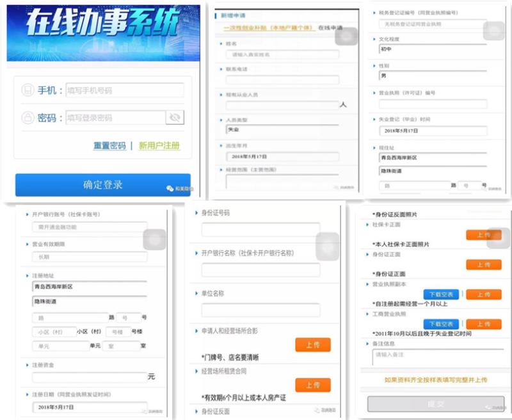Click the phone icon beside 手机
Viewport: 512px width, 420px height.
tap(28, 90)
